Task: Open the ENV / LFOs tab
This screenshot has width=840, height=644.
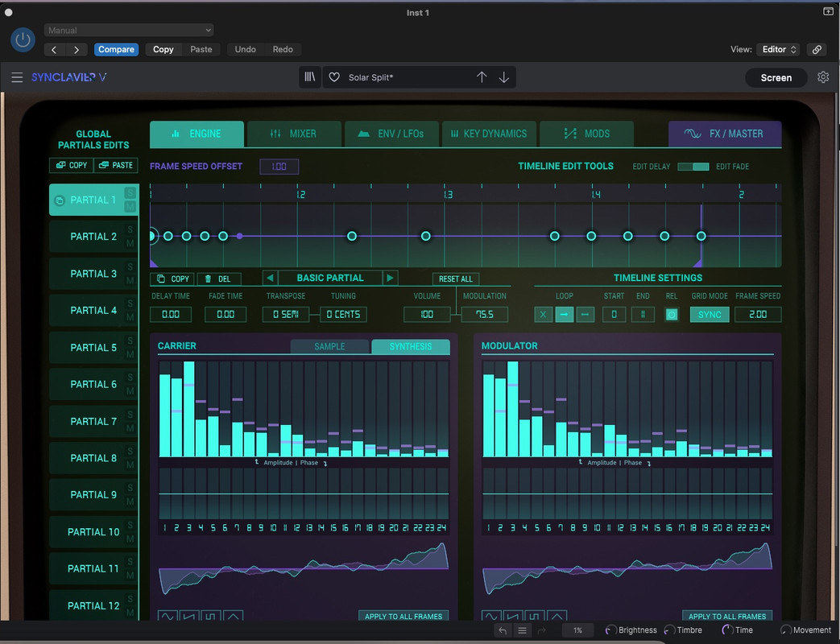Action: [x=391, y=134]
